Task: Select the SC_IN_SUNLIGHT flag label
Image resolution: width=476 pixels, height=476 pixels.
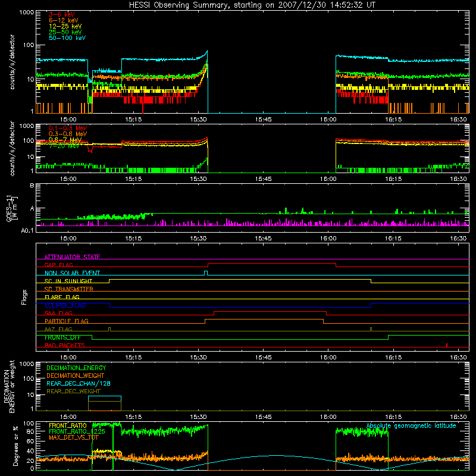Action: 68,281
